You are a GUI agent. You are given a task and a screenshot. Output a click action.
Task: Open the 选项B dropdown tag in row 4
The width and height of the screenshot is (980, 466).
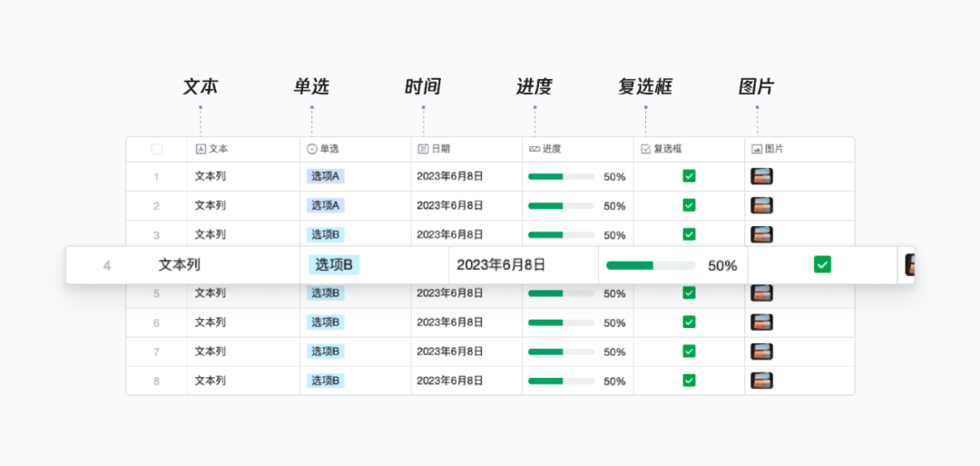[x=333, y=265]
